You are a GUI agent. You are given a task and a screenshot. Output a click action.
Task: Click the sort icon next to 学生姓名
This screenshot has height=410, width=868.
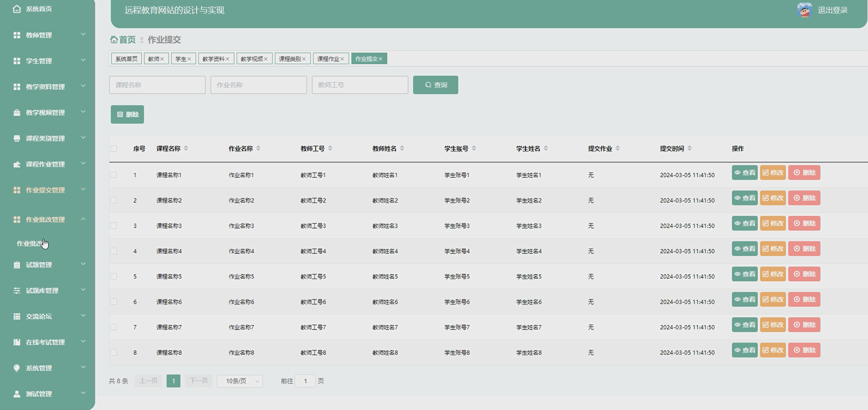(546, 148)
